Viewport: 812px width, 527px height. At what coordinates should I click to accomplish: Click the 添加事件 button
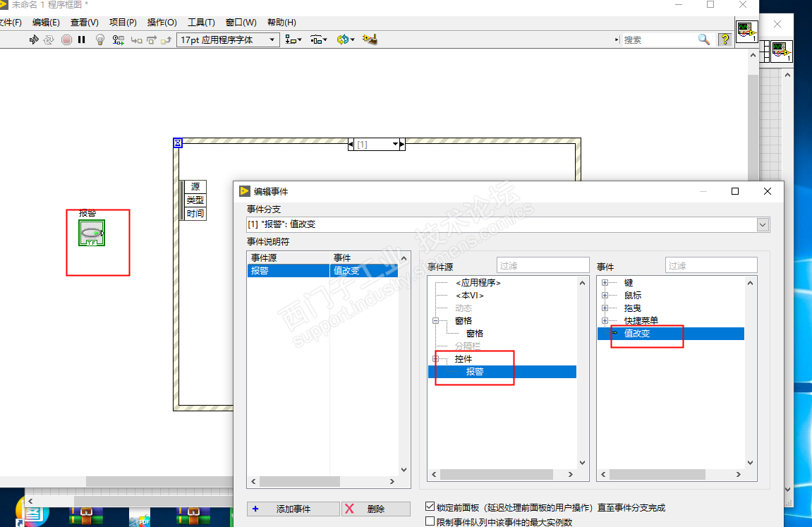point(293,509)
